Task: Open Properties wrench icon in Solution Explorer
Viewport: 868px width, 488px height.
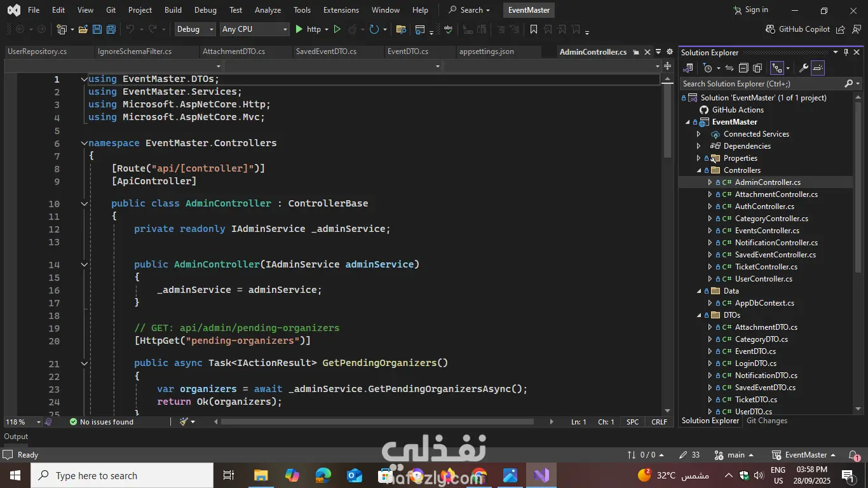Action: 804,68
